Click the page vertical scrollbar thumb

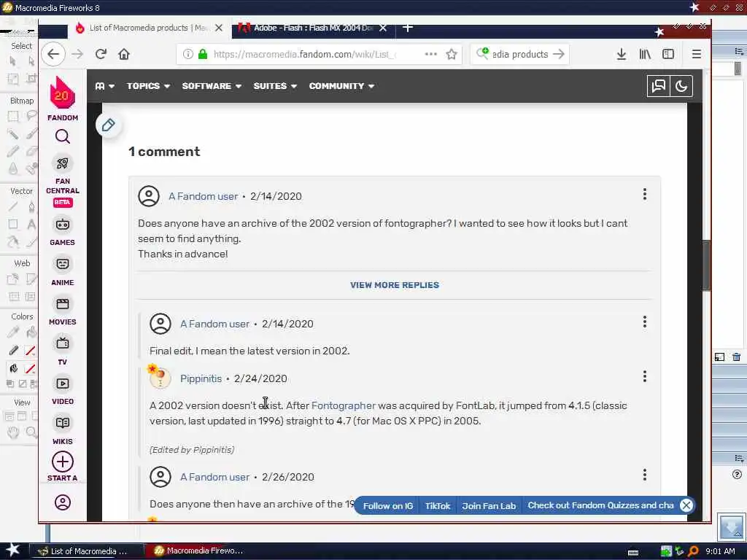(706, 265)
